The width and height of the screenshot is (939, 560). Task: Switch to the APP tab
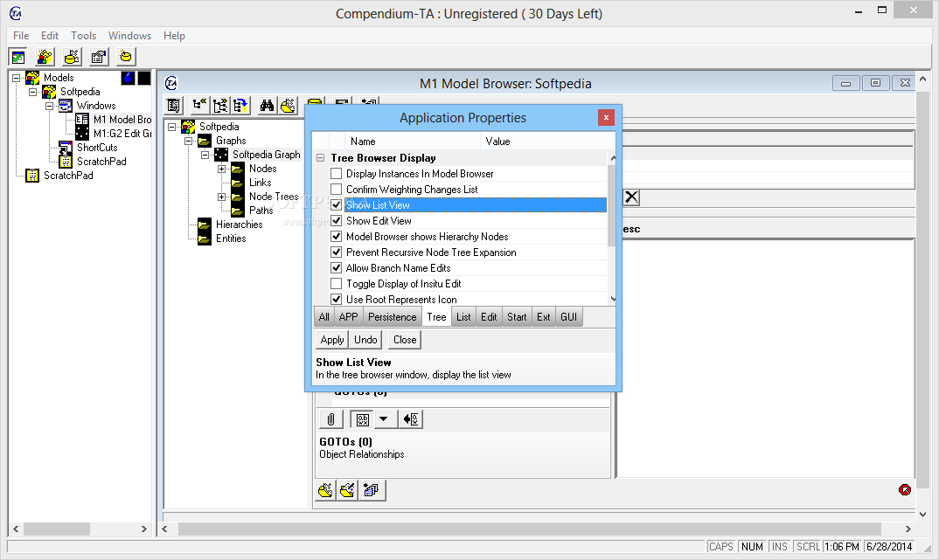coord(348,317)
